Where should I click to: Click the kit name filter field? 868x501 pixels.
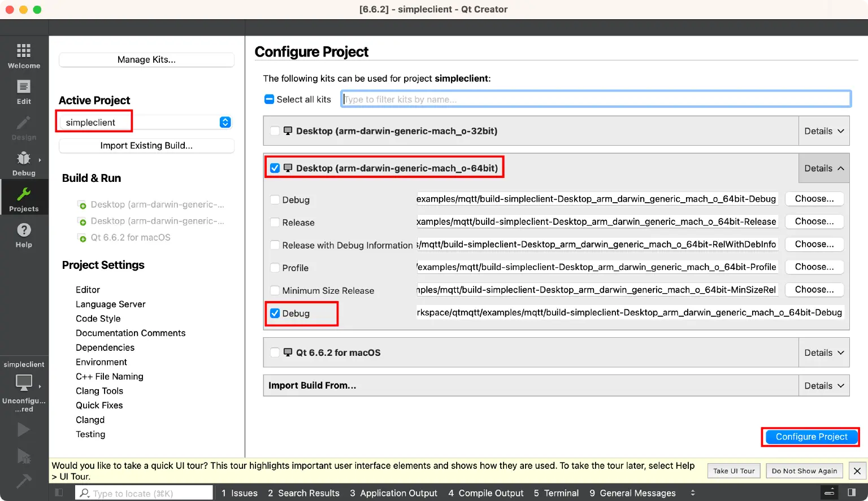(x=596, y=99)
